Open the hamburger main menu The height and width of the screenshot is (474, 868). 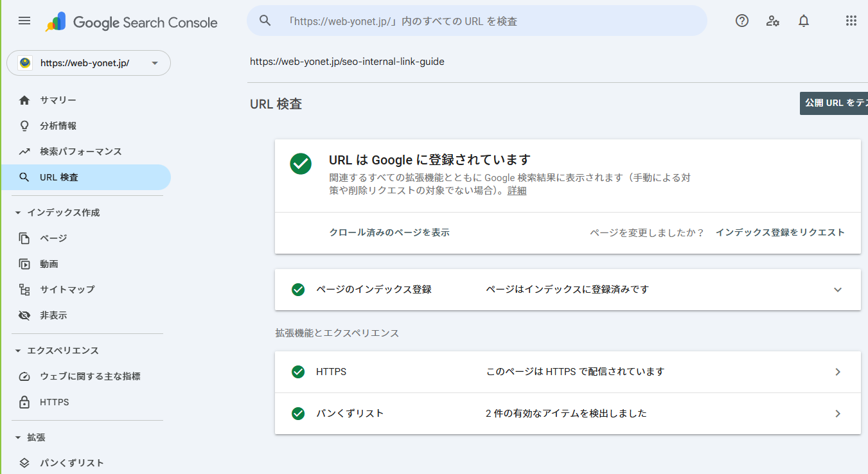24,21
